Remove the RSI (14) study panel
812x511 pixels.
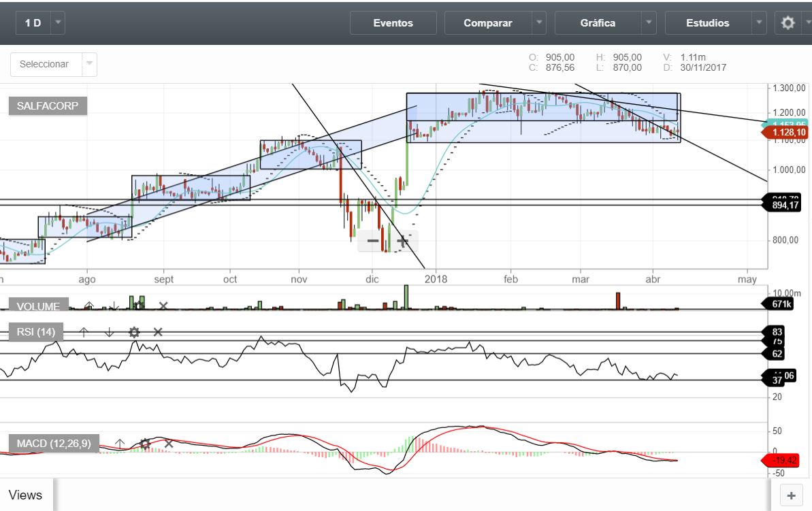click(158, 332)
